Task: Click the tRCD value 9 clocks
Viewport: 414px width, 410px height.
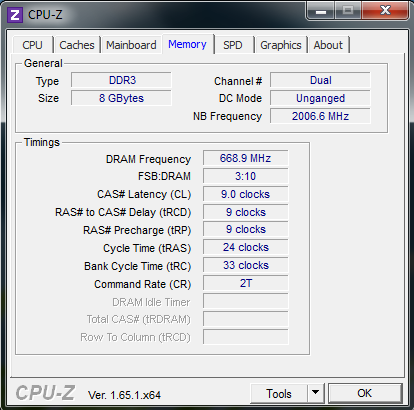Action: (x=246, y=212)
